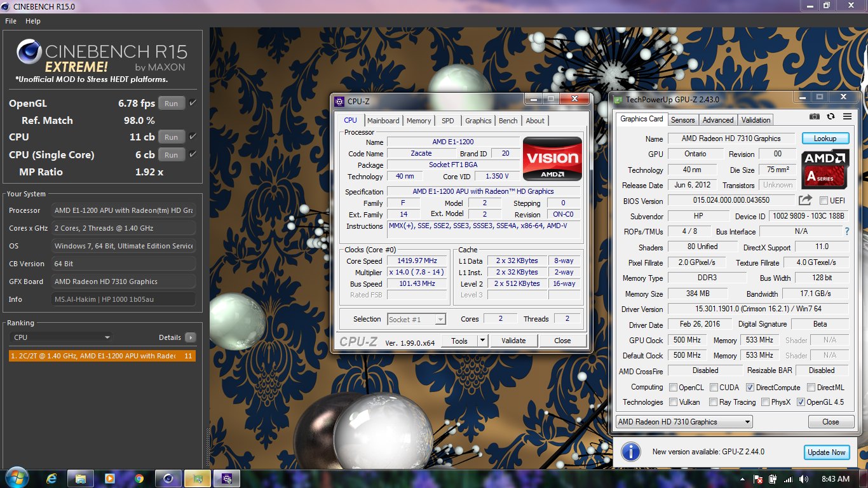868x488 pixels.
Task: Open the CPU-Z Tools dropdown arrow
Action: [482, 341]
